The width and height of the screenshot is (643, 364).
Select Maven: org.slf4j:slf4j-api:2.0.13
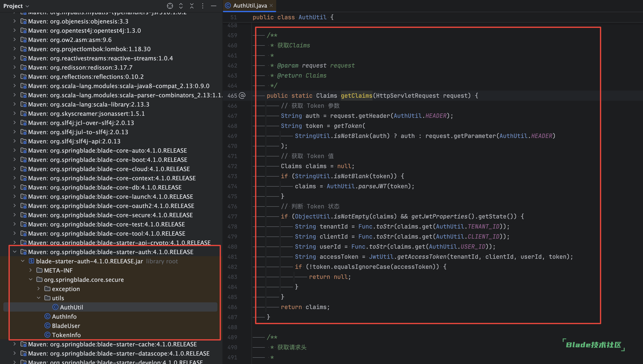[x=74, y=141]
